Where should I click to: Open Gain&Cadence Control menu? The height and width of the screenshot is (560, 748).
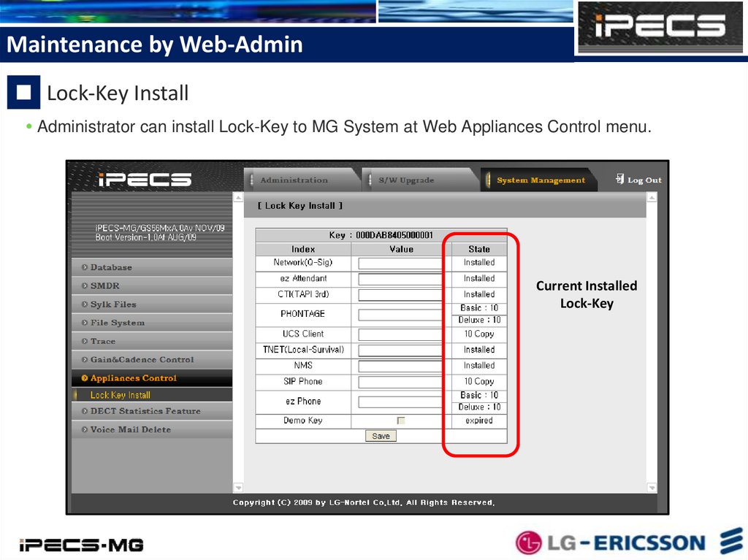click(152, 360)
